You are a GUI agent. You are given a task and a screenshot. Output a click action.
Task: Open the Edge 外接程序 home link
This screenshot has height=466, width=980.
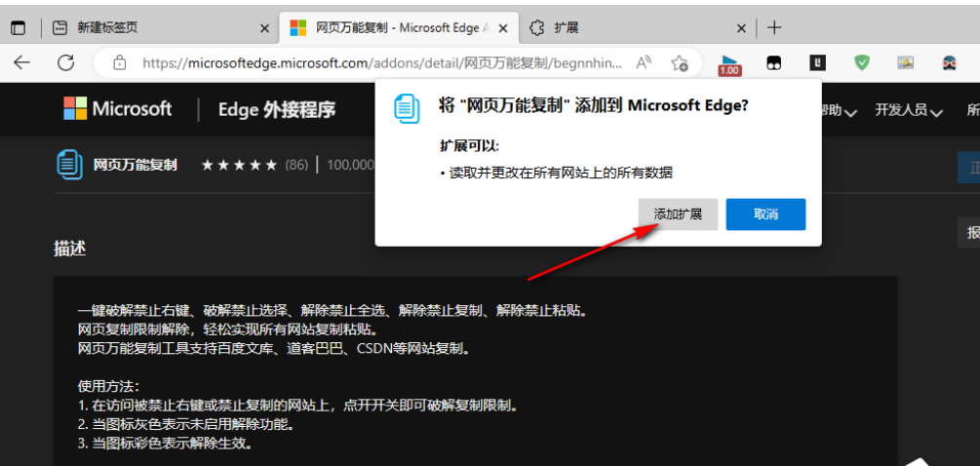[x=277, y=110]
